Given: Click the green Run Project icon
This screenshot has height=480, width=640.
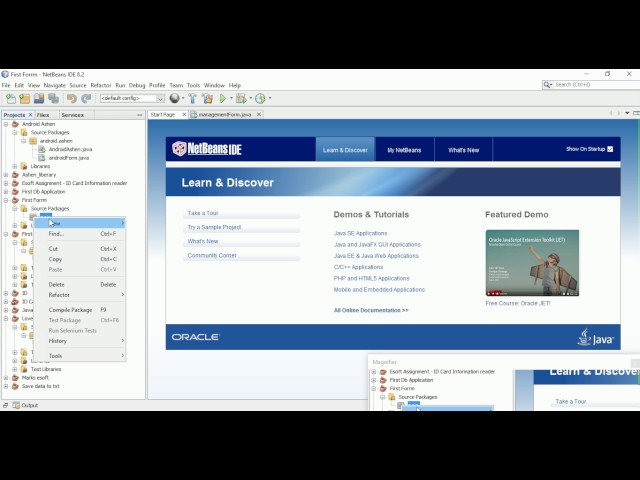Looking at the screenshot, I should [223, 98].
